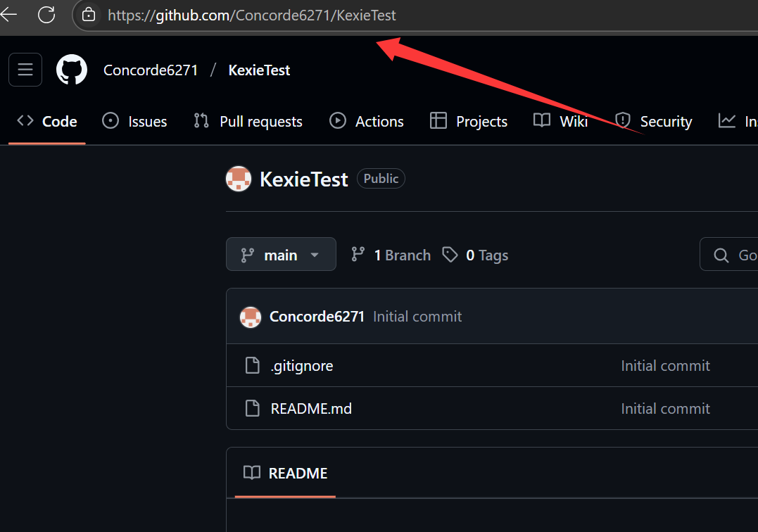This screenshot has width=758, height=532.
Task: View the 1 Branch link
Action: 391,255
